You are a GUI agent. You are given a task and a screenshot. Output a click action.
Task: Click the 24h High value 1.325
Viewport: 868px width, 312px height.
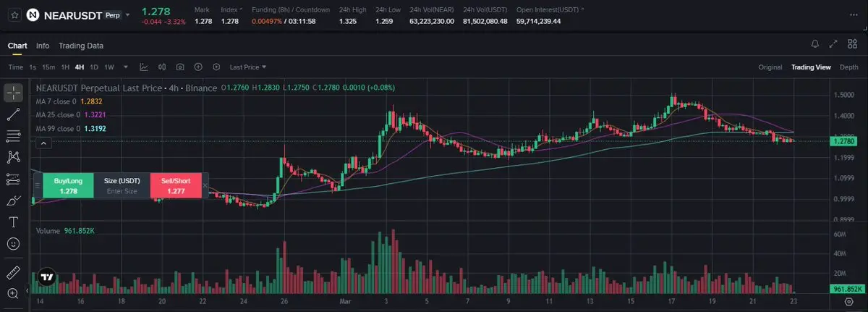coord(348,21)
